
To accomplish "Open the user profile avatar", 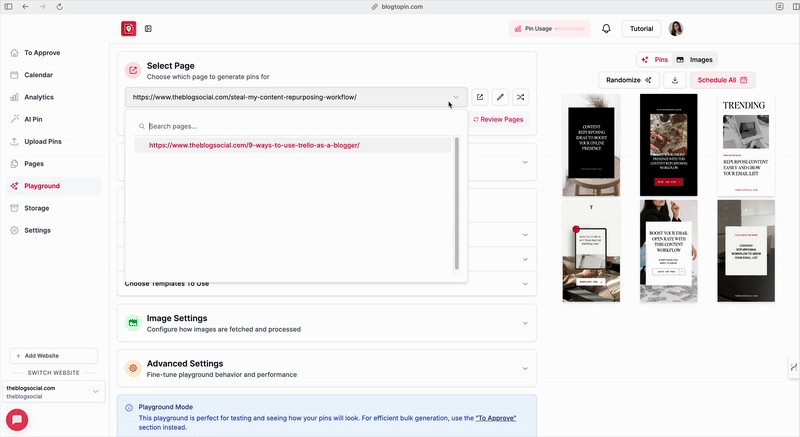I will point(676,29).
